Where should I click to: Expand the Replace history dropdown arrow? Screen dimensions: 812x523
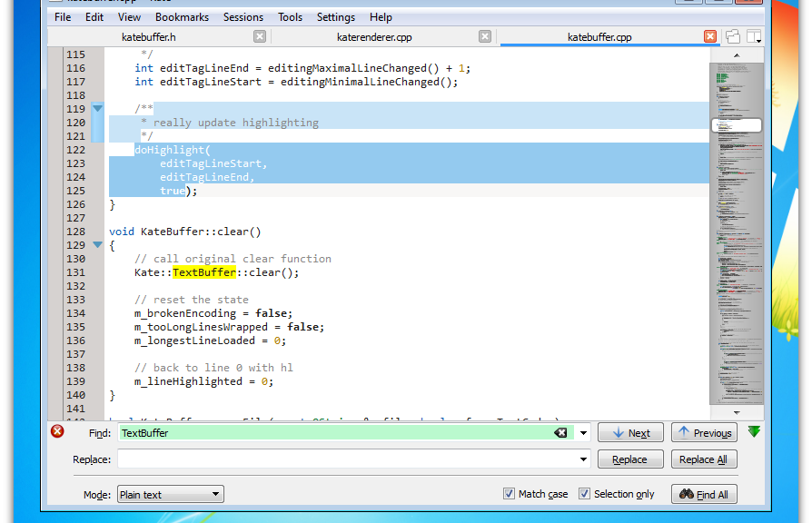tap(582, 459)
